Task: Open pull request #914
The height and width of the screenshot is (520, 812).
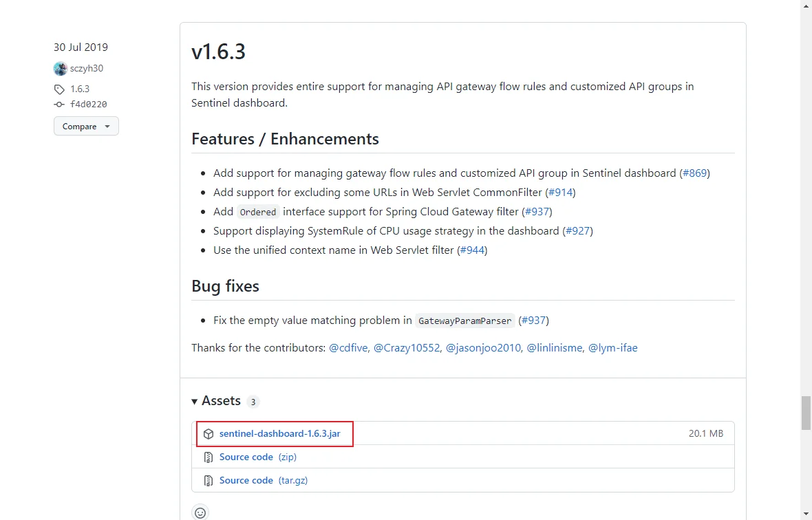Action: point(560,193)
